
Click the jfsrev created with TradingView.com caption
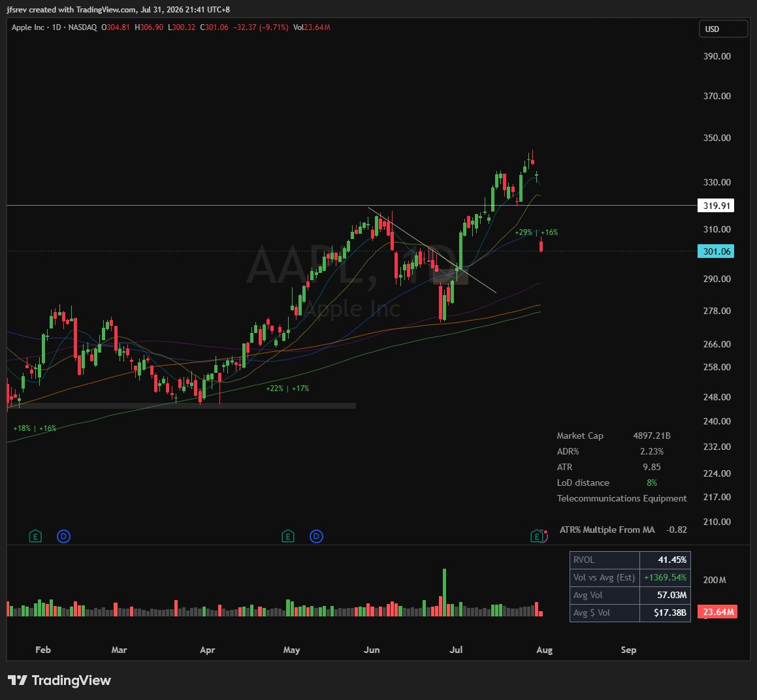click(x=118, y=9)
